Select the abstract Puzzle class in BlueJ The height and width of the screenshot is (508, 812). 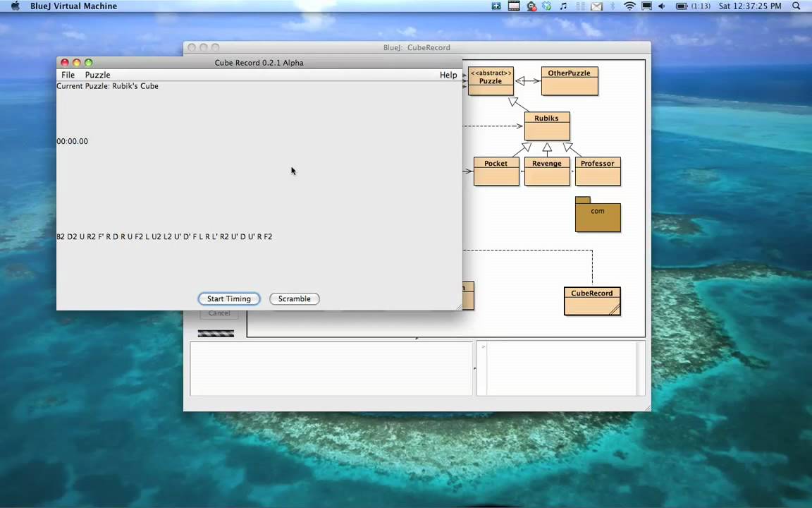pyautogui.click(x=491, y=81)
